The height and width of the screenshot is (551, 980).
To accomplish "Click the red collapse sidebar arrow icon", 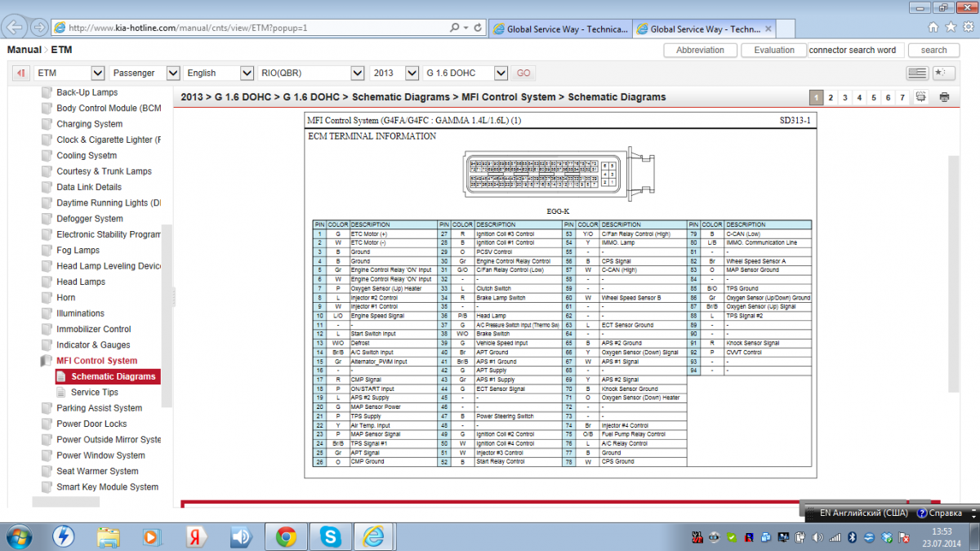I will [x=21, y=73].
